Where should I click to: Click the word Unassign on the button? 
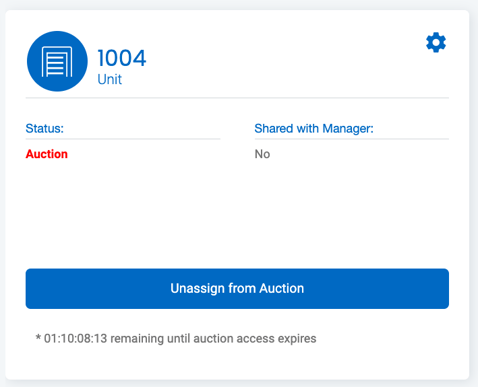click(x=198, y=289)
